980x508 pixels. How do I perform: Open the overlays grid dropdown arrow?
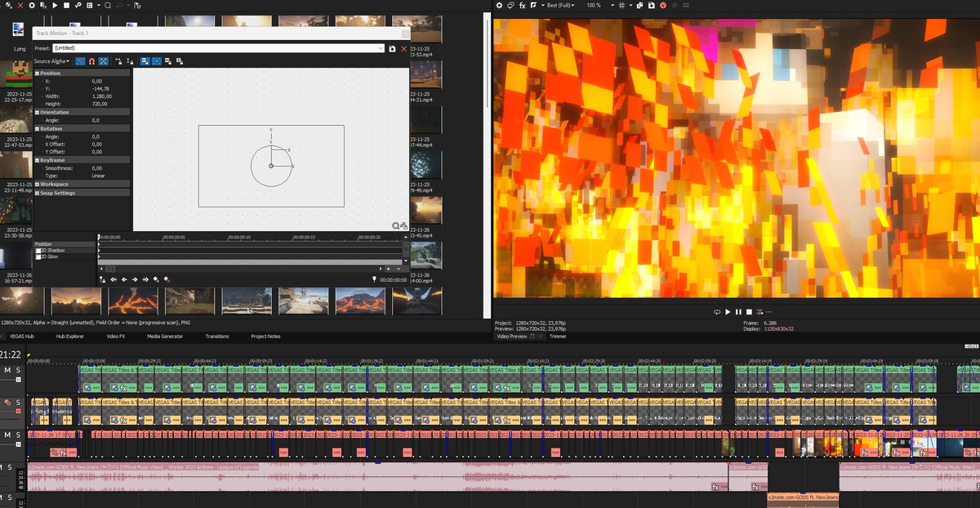(630, 5)
